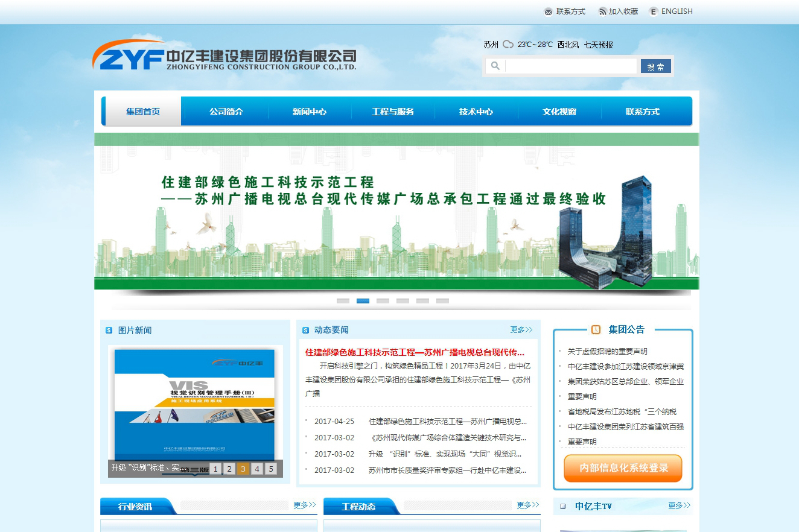This screenshot has width=799, height=532.
Task: Show picture news slide 2
Action: coord(229,469)
